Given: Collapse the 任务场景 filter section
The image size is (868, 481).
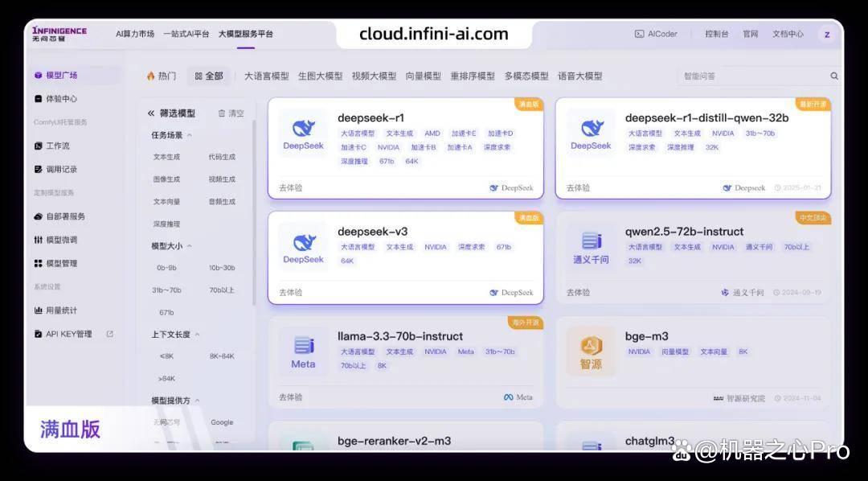Looking at the screenshot, I should coord(190,135).
